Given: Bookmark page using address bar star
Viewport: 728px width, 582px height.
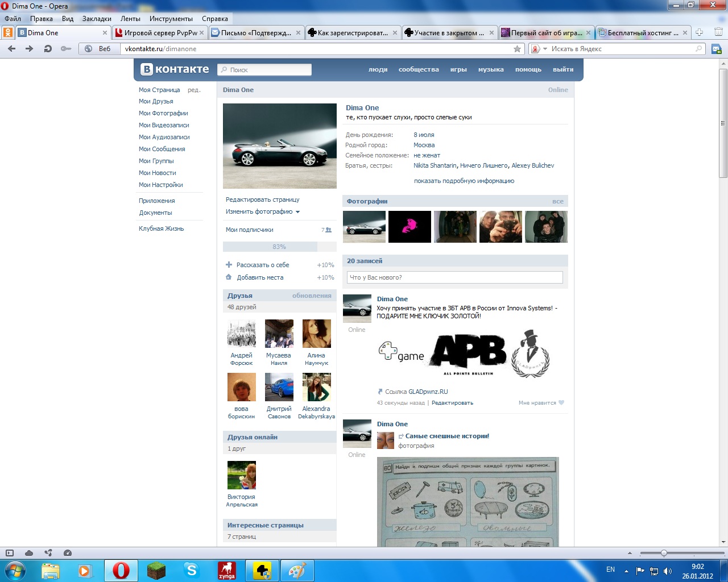Looking at the screenshot, I should [x=517, y=49].
